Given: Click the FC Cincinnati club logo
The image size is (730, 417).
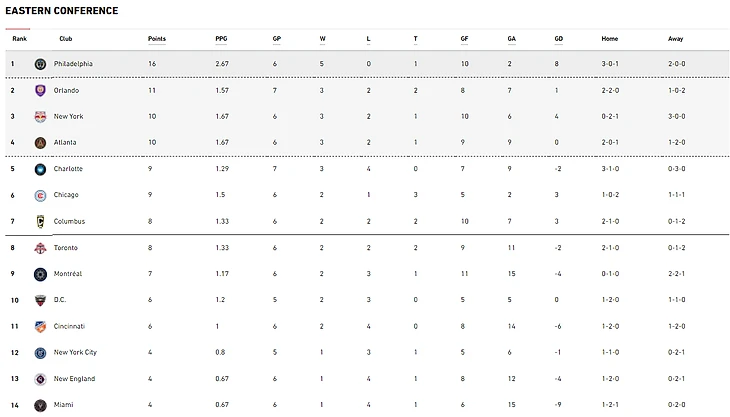Looking at the screenshot, I should click(x=40, y=326).
